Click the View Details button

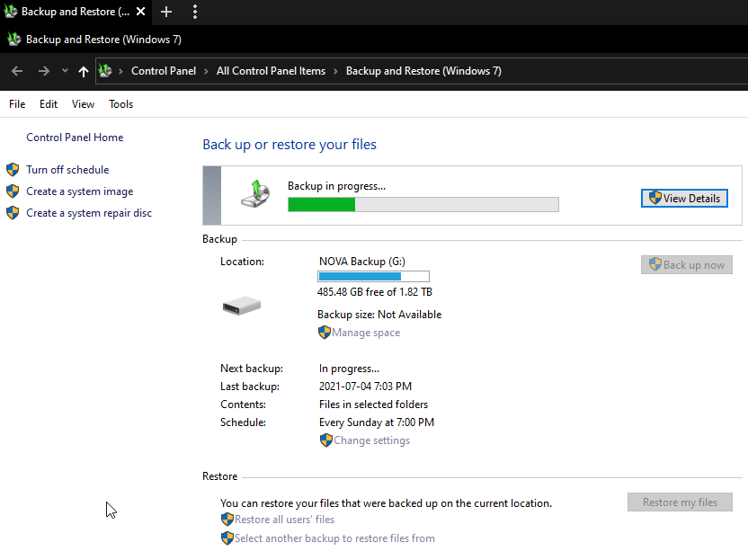pyautogui.click(x=684, y=199)
